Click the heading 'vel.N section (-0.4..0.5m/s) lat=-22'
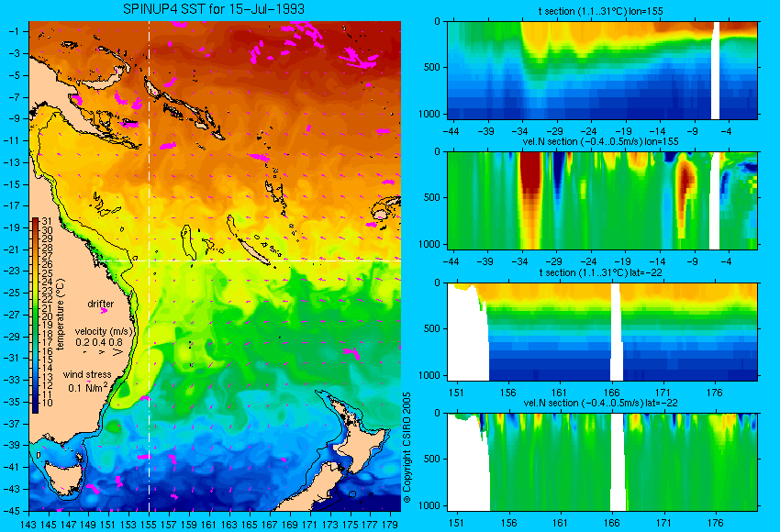The image size is (780, 532). tap(600, 403)
